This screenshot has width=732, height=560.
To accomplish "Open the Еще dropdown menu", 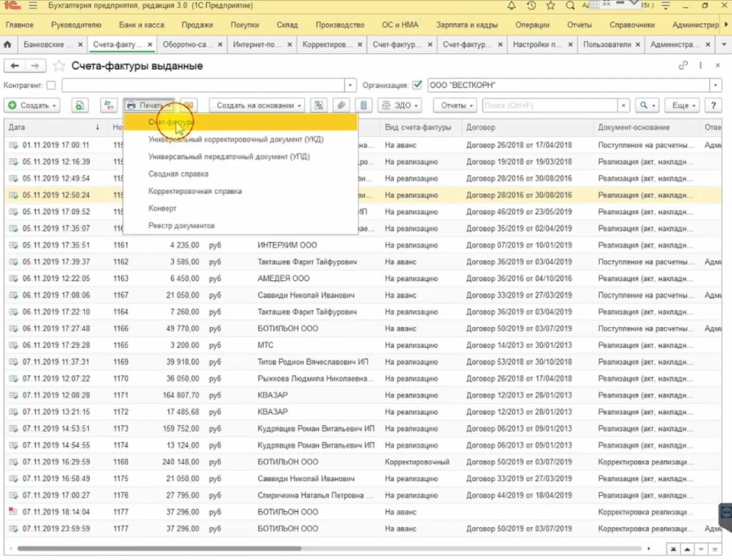I will pos(683,105).
